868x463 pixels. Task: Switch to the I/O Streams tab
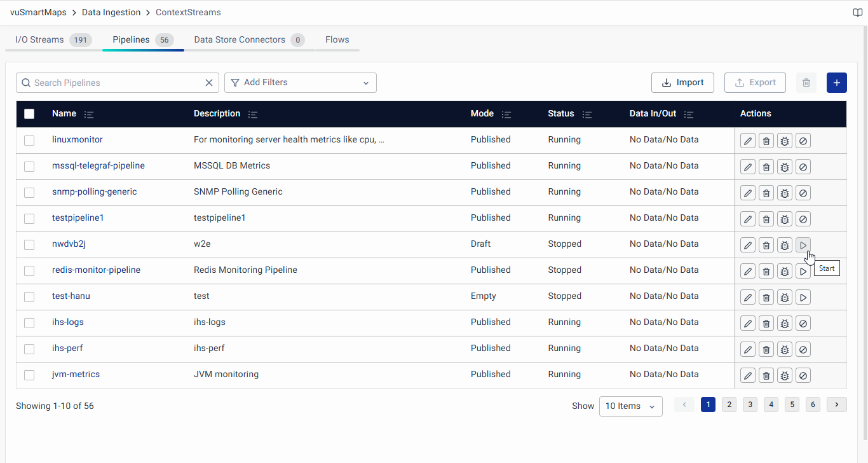[x=39, y=39]
